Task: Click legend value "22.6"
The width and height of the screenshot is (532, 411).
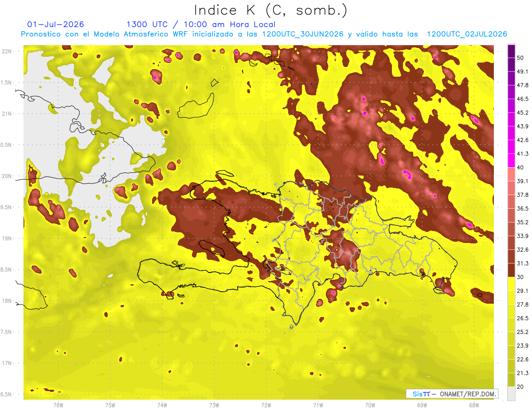Action: (x=523, y=359)
